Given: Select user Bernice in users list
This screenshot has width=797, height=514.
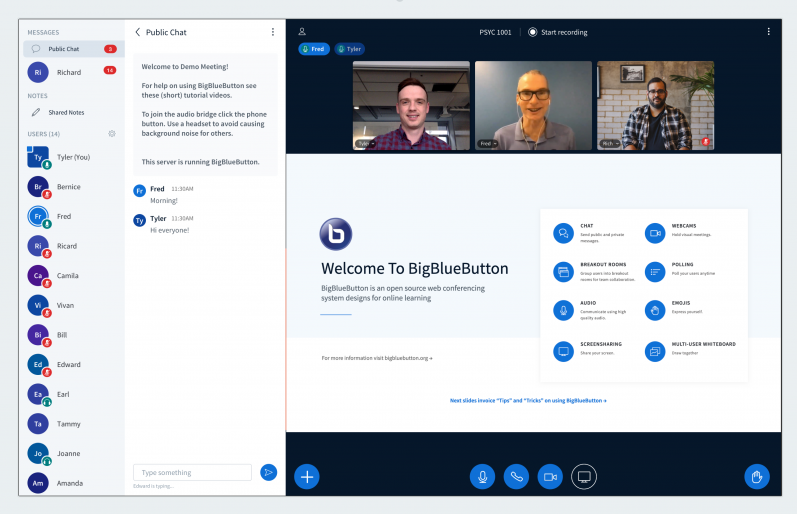Looking at the screenshot, I should [72, 187].
